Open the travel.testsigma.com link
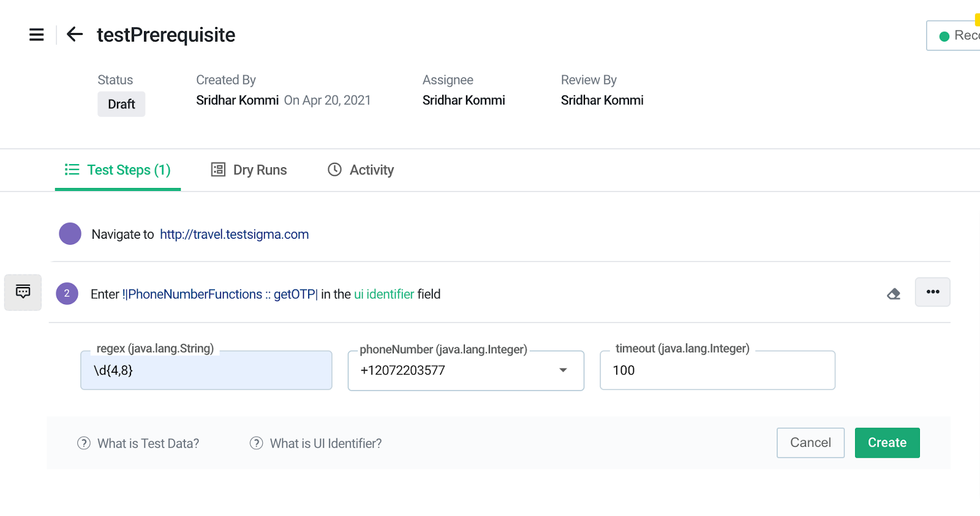 [234, 234]
